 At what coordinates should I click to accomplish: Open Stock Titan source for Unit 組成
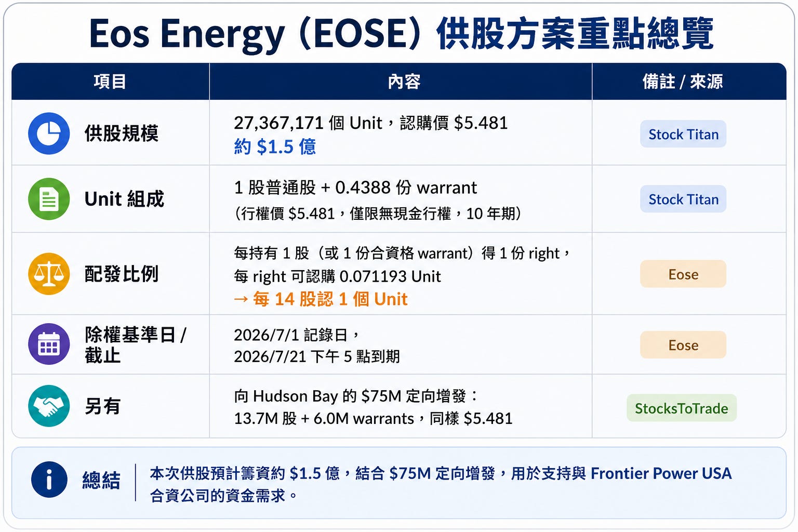point(683,199)
